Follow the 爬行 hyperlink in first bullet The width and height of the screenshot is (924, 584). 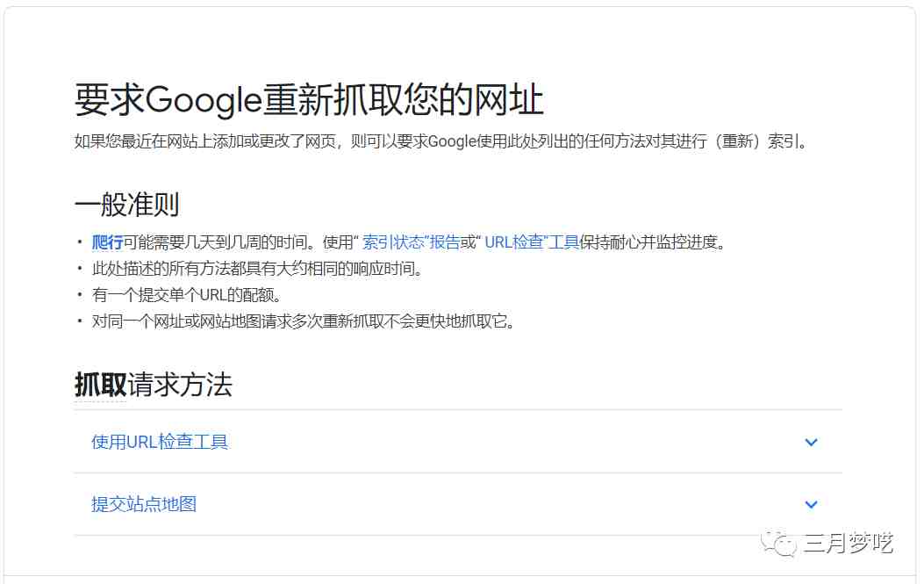click(x=107, y=242)
